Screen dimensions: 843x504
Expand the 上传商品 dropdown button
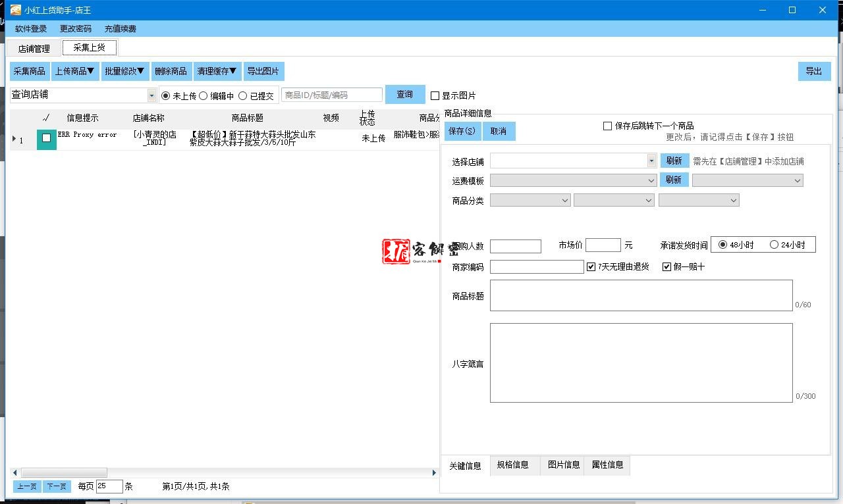click(75, 71)
